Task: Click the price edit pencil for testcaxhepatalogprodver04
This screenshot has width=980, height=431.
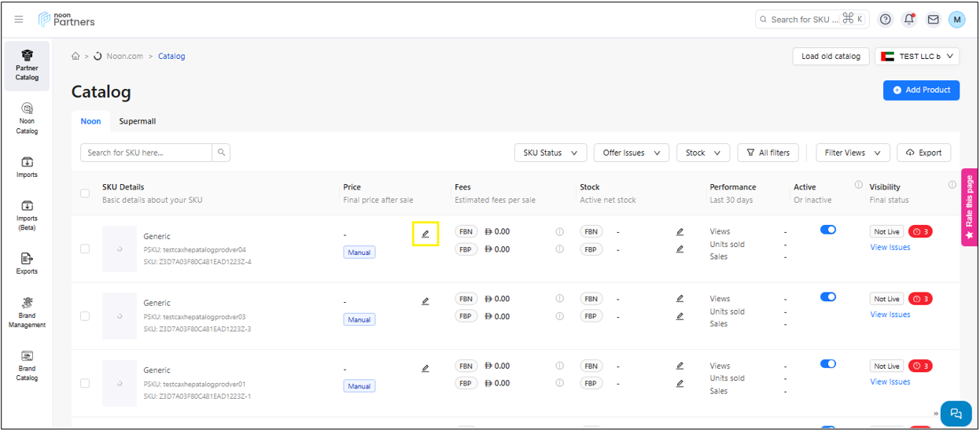Action: point(426,234)
